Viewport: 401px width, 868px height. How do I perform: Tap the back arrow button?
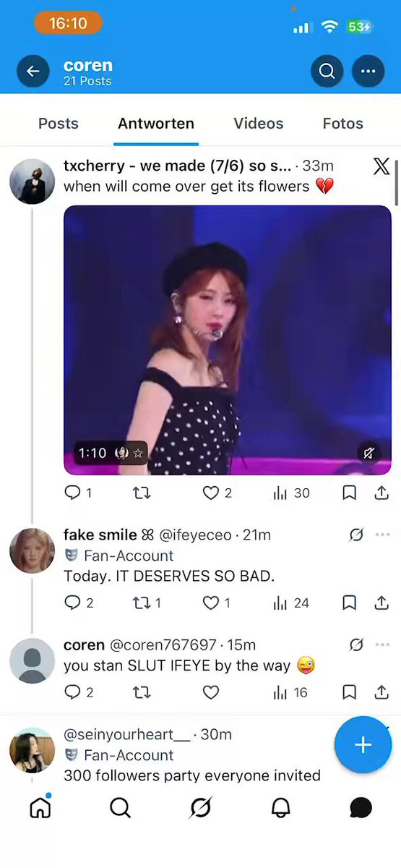point(33,72)
